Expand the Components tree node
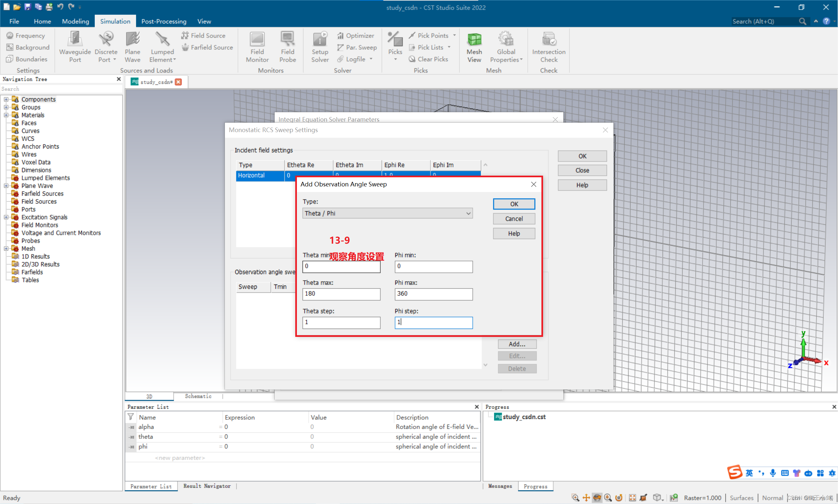 6,99
